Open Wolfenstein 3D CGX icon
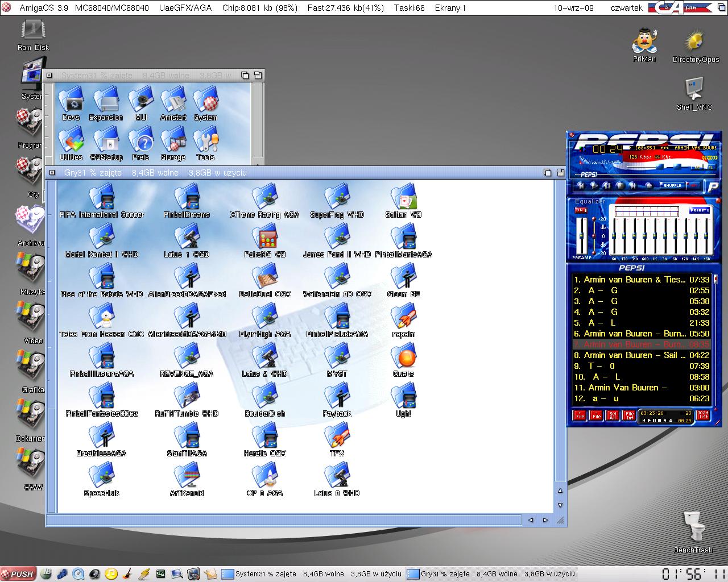The width and height of the screenshot is (728, 582). pyautogui.click(x=337, y=281)
